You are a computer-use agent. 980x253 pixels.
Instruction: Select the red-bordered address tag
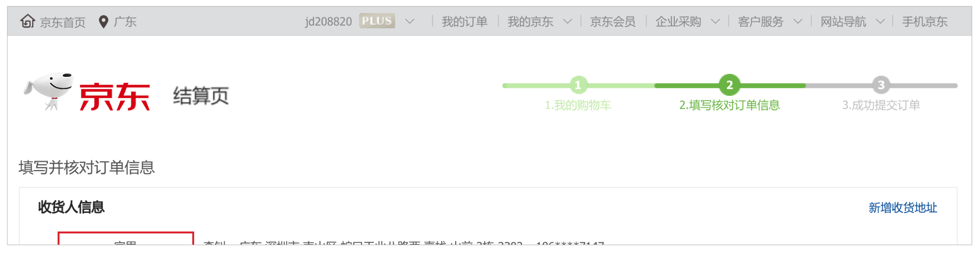(125, 238)
